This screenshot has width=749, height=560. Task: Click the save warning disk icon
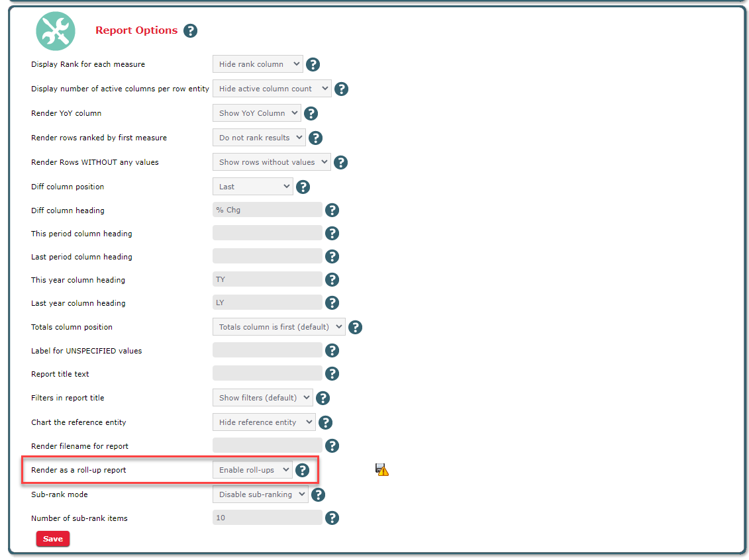[382, 470]
